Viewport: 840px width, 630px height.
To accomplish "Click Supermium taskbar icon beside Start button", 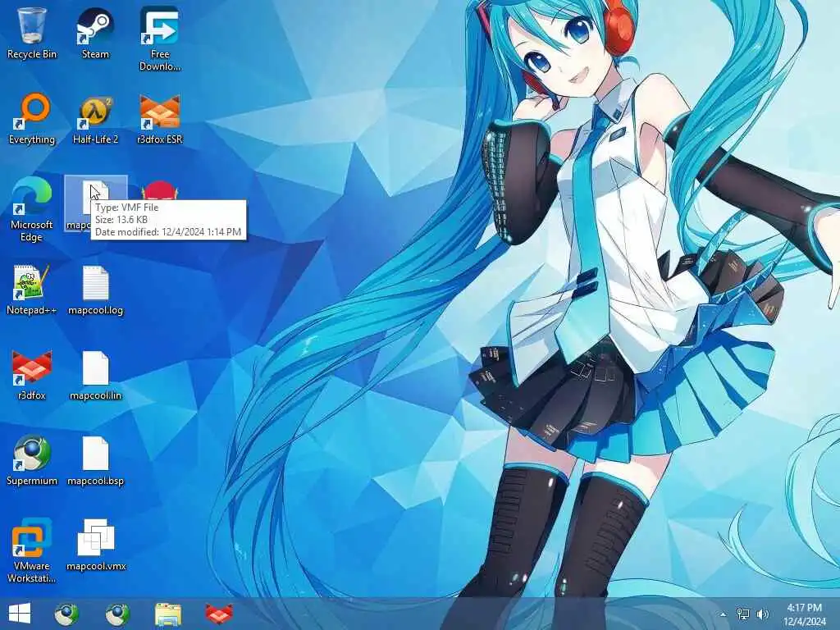I will coord(66,614).
